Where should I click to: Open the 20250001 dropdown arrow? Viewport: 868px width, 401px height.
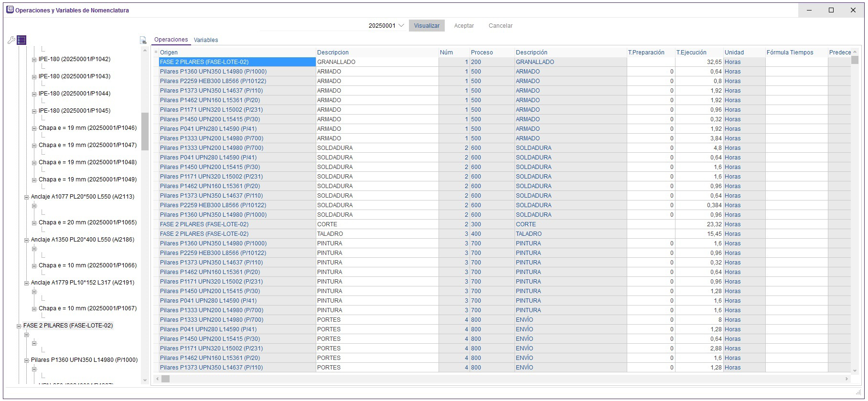coord(401,26)
